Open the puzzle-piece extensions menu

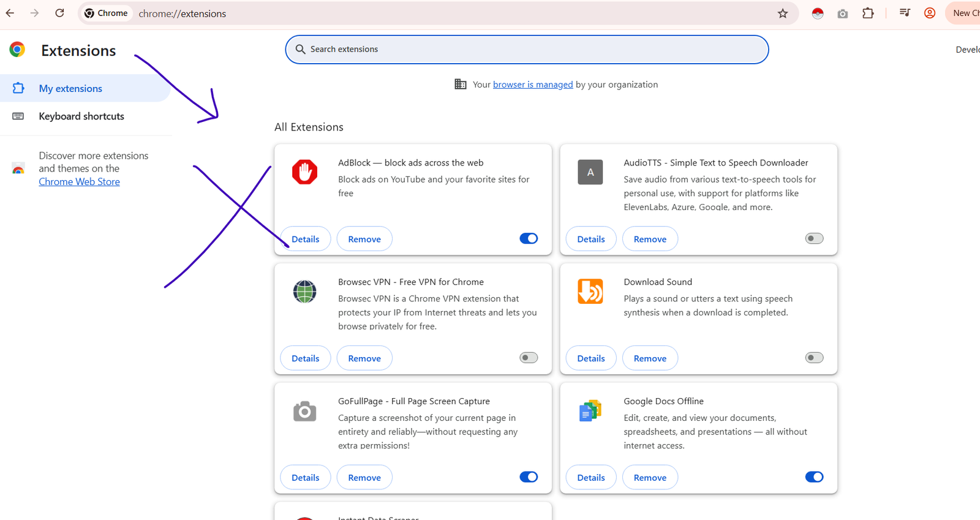(x=868, y=13)
